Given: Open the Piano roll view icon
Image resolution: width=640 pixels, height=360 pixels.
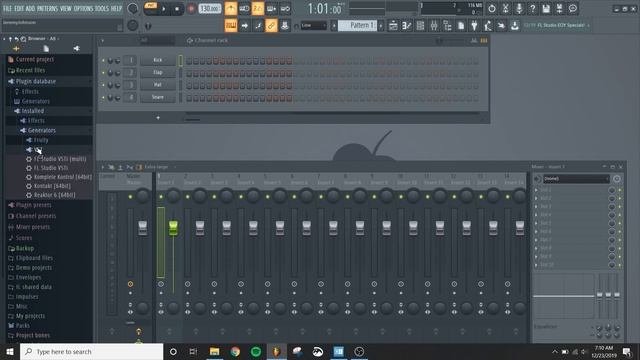Looking at the screenshot, I should point(407,25).
